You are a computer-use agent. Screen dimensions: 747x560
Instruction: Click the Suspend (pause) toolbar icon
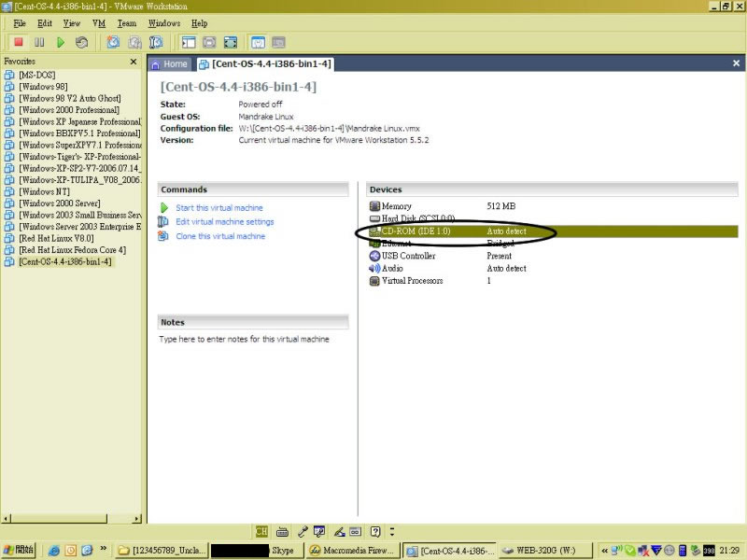click(x=39, y=42)
